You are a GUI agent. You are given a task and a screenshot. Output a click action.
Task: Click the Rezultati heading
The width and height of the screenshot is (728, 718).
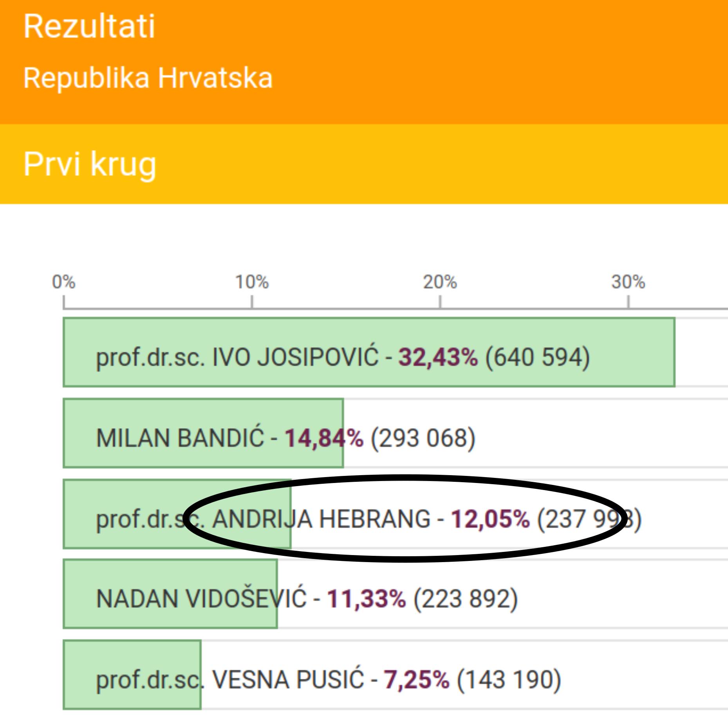pos(89,26)
